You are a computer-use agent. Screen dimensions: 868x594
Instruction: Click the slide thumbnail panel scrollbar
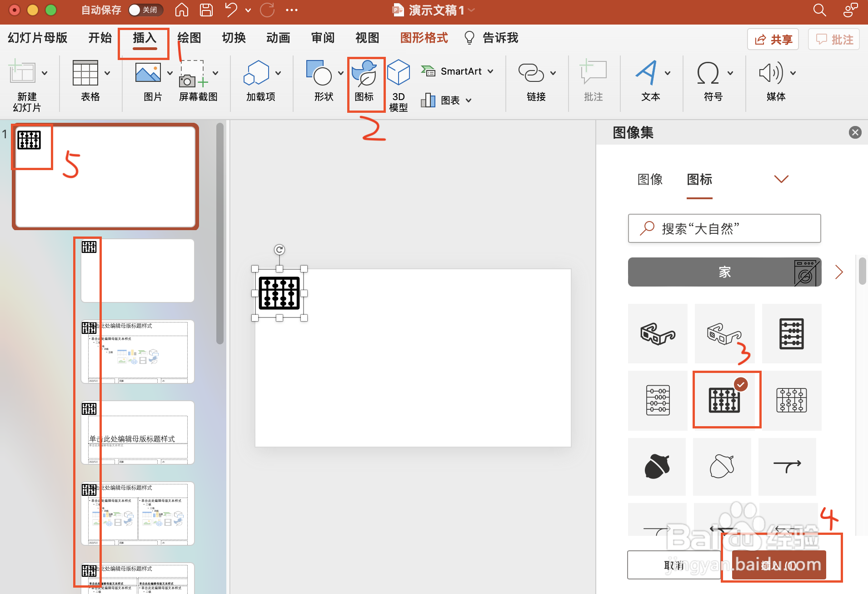pos(220,233)
